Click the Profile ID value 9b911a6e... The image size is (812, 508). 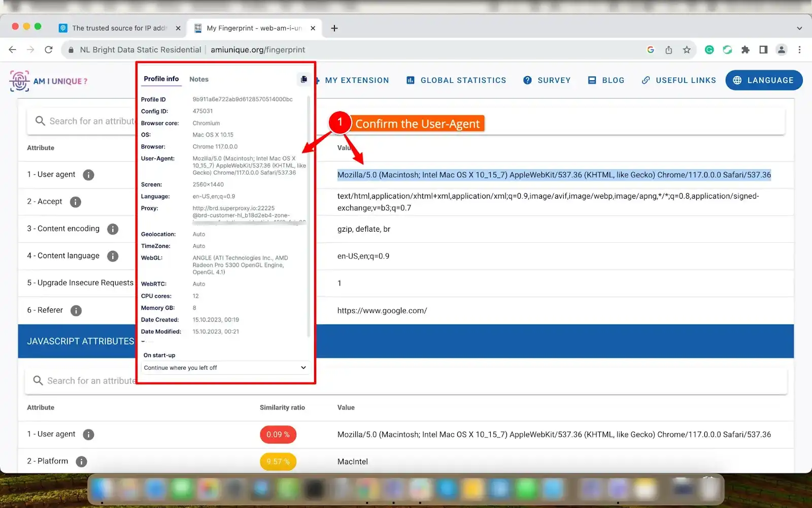click(x=243, y=99)
